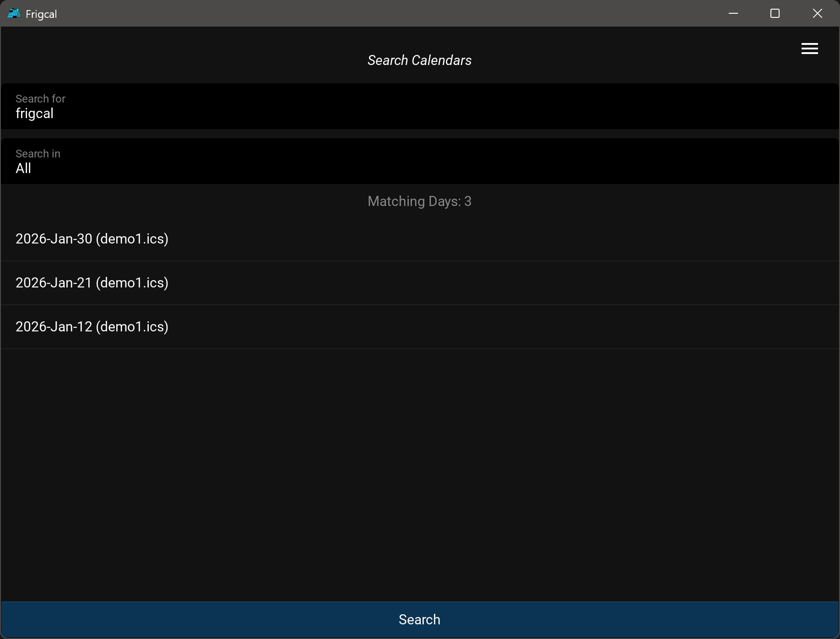Click the 'Frigcal' window title text
840x639 pixels.
pyautogui.click(x=41, y=14)
